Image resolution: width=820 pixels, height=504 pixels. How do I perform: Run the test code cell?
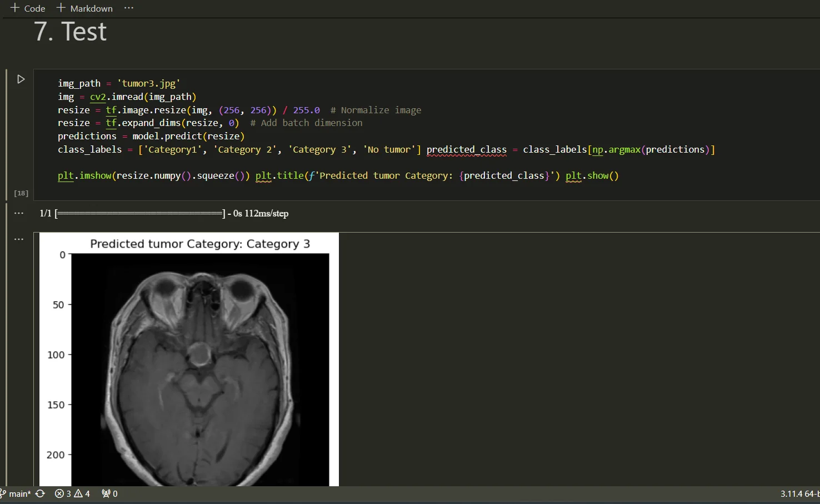click(21, 79)
